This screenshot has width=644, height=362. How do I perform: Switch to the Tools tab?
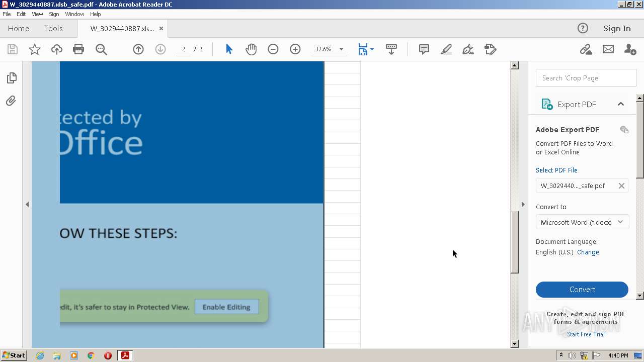pos(53,28)
